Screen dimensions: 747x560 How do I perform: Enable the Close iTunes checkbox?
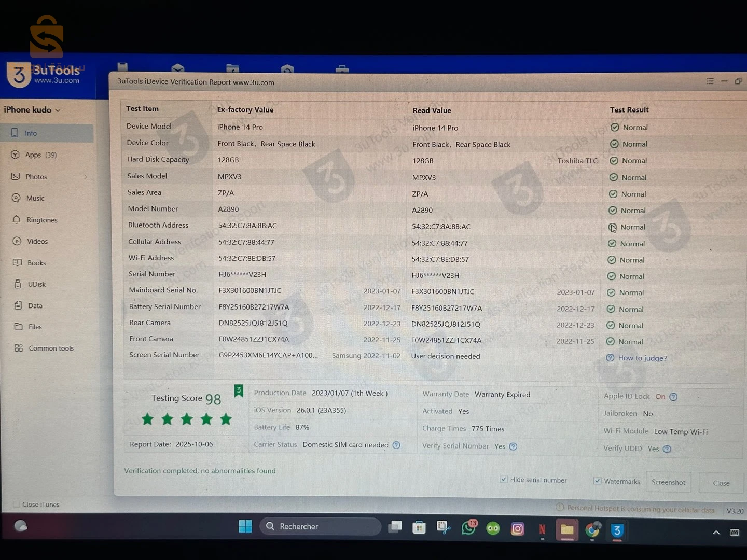[x=16, y=504]
